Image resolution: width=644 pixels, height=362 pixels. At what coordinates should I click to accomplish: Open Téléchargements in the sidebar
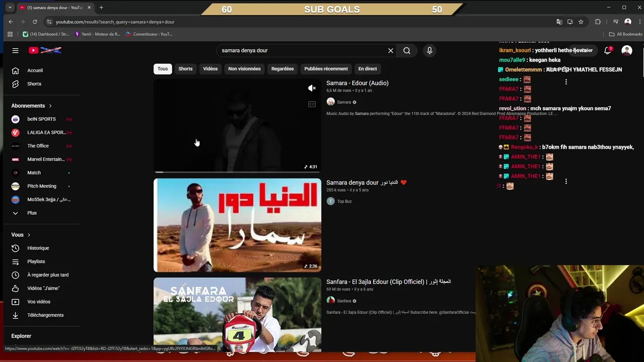click(x=45, y=315)
